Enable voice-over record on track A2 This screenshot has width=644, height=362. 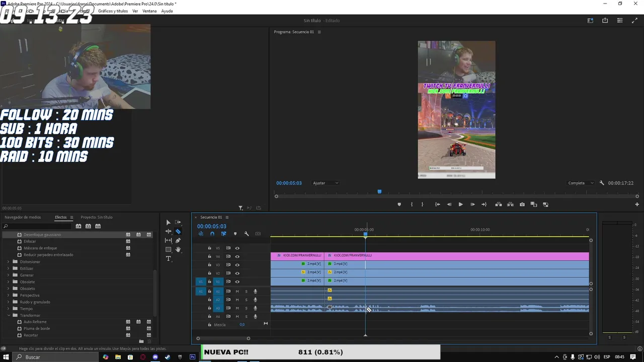255,300
